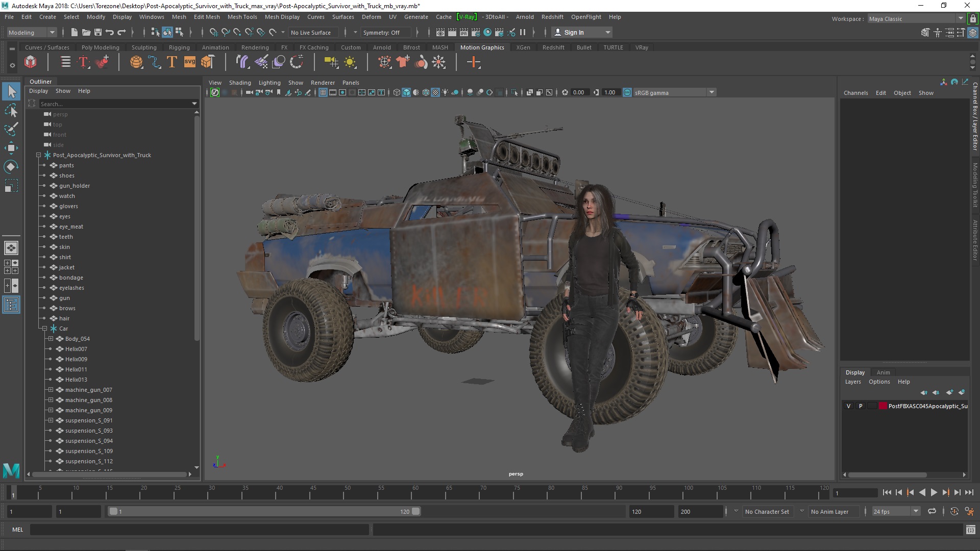
Task: Activate the Rotate tool
Action: [11, 167]
